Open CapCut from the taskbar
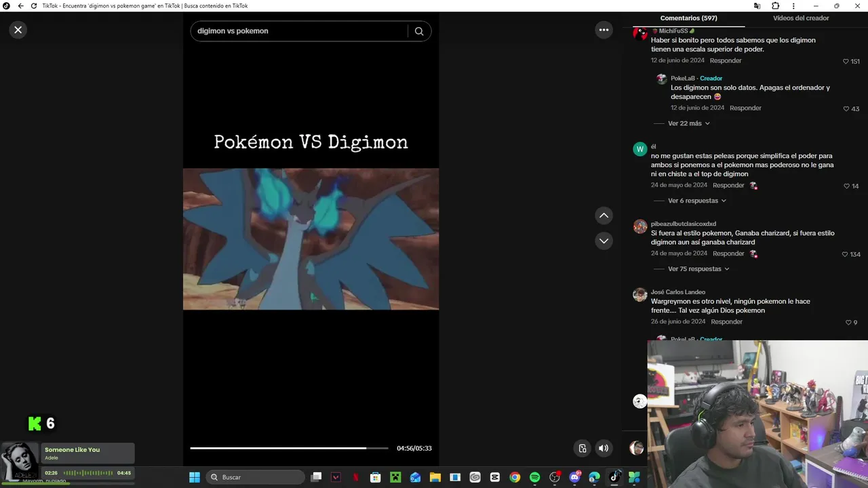The width and height of the screenshot is (868, 488). (494, 477)
